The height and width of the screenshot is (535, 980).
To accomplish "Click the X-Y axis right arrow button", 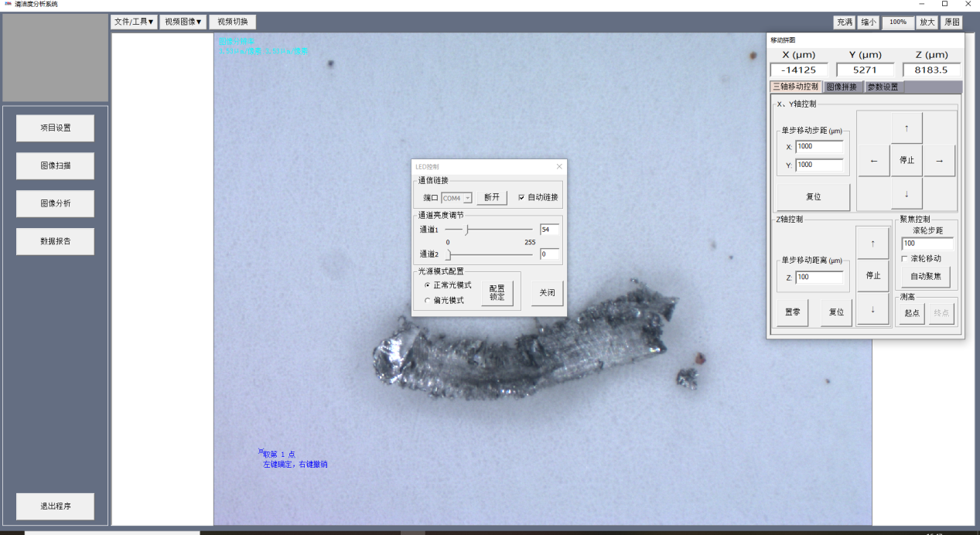I will pyautogui.click(x=939, y=161).
